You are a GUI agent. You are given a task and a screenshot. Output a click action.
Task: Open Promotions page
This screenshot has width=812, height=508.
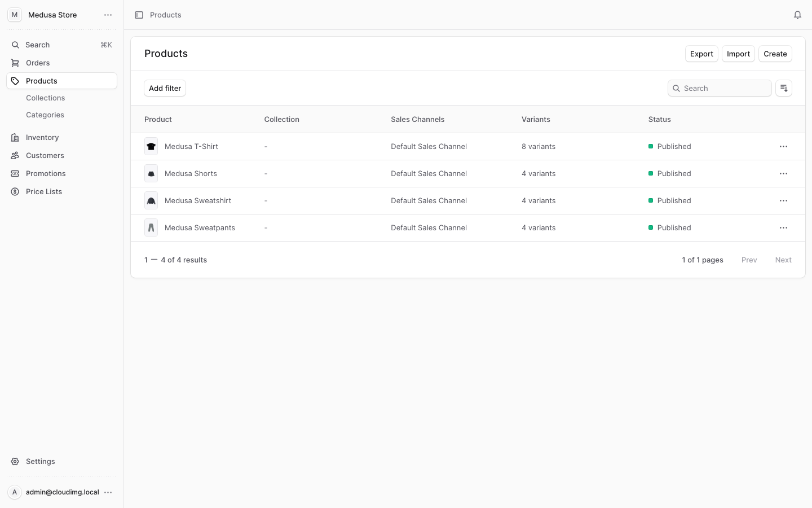click(61, 173)
